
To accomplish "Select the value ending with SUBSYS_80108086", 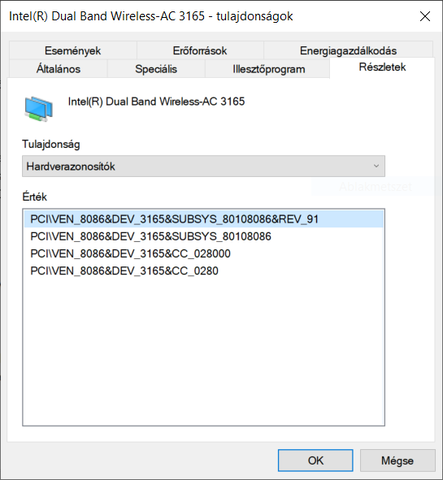I will point(204,236).
